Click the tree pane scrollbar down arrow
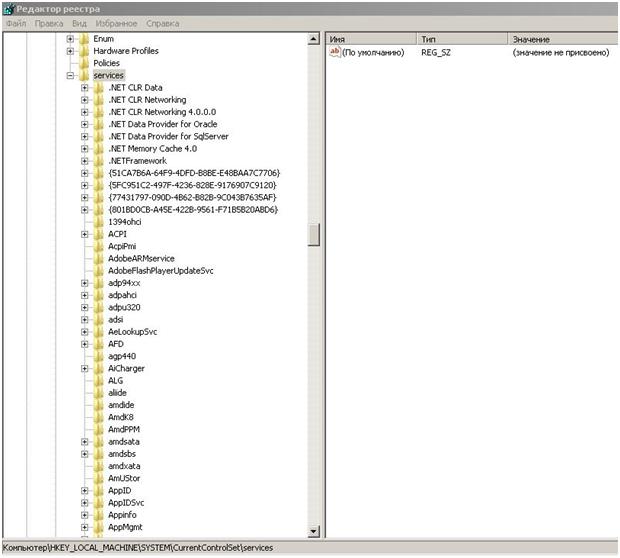Viewport: 620px width, 558px height. click(x=314, y=532)
